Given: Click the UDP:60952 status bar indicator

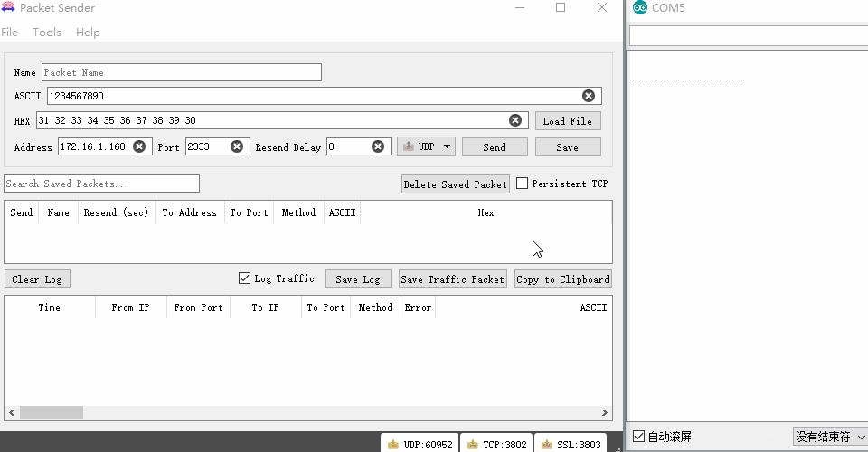Looking at the screenshot, I should coord(420,444).
